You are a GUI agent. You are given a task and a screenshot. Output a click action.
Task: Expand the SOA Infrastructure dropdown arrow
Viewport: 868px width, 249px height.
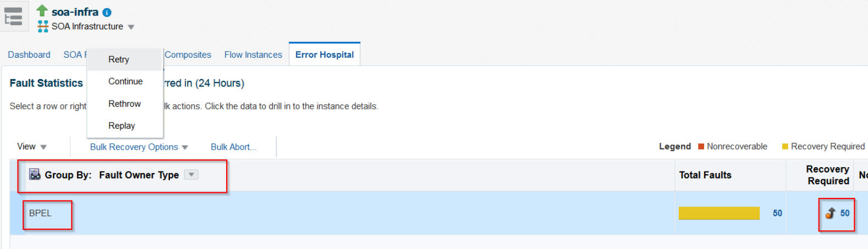pos(131,27)
